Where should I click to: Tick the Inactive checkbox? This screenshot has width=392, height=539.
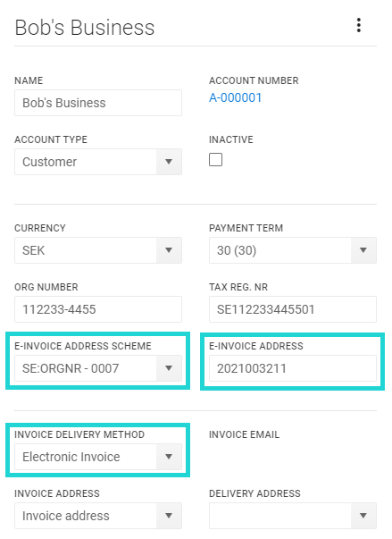click(x=215, y=159)
